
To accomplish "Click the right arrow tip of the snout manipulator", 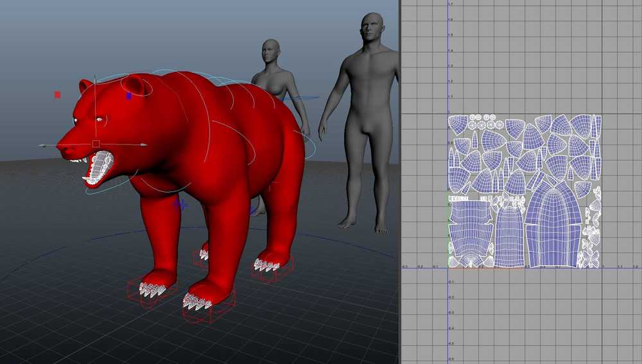I will click(144, 145).
